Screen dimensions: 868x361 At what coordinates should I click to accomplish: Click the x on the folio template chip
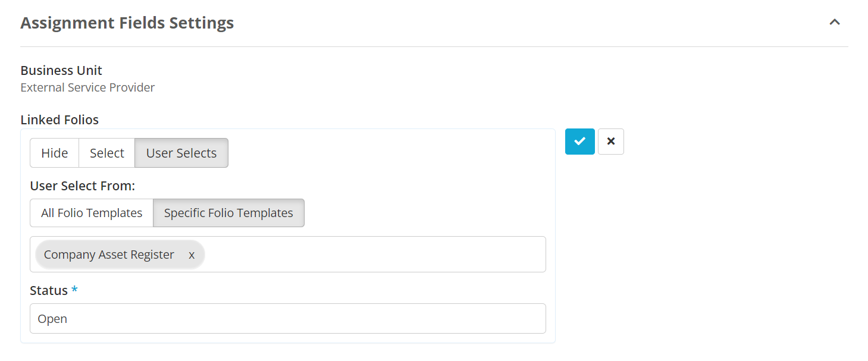click(x=192, y=255)
